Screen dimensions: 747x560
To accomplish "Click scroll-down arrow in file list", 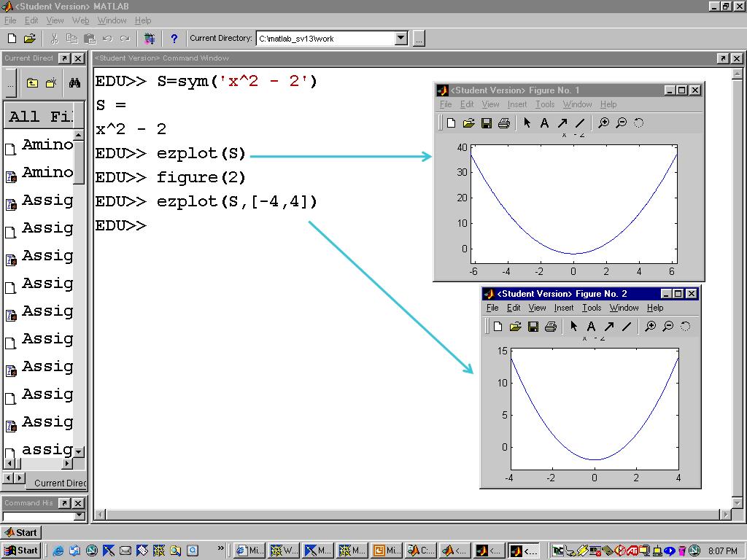I will point(79,451).
